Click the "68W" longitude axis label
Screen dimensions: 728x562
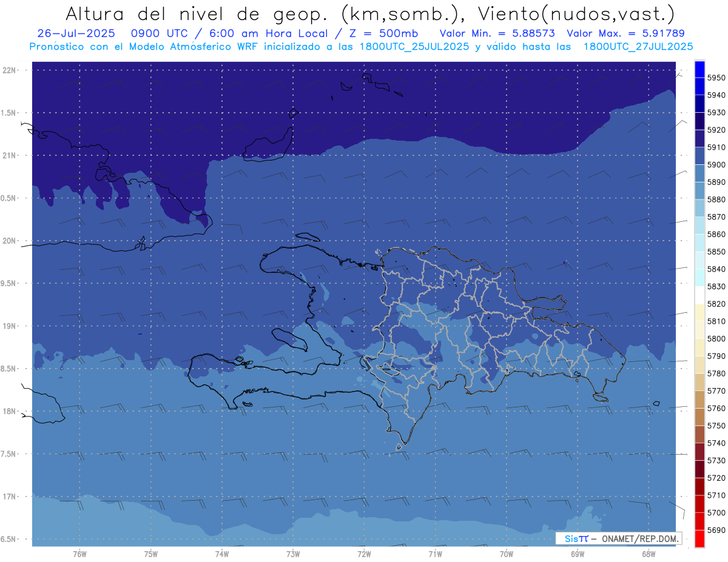coord(649,554)
